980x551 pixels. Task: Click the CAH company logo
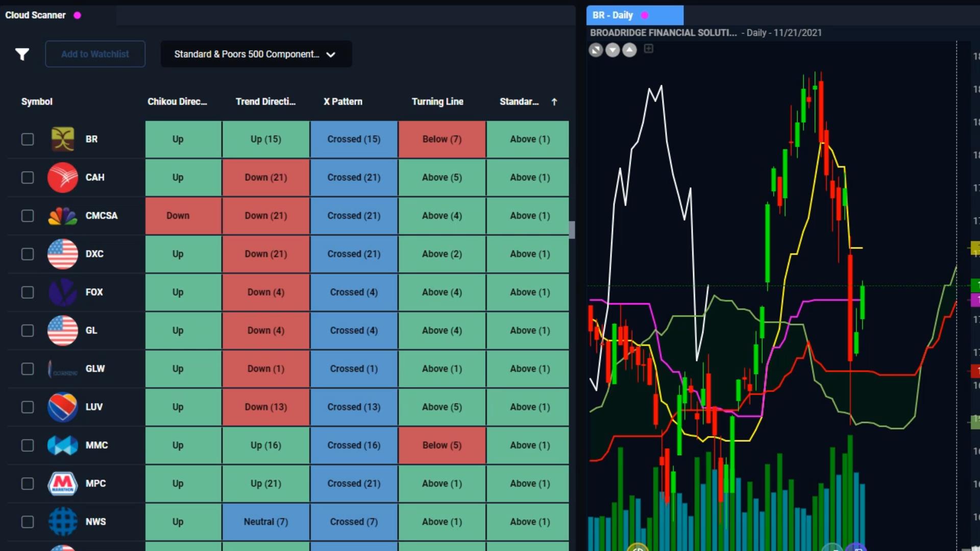[x=63, y=178]
